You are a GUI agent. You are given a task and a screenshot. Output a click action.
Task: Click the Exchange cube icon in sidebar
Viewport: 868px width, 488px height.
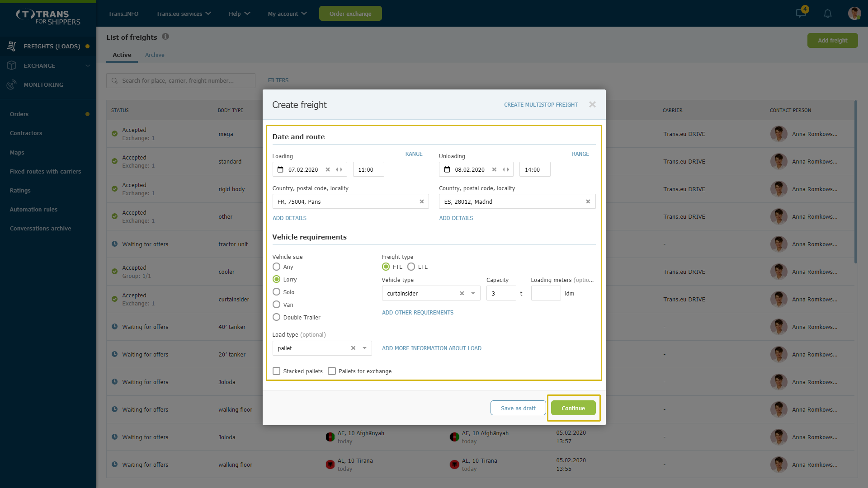coord(12,66)
